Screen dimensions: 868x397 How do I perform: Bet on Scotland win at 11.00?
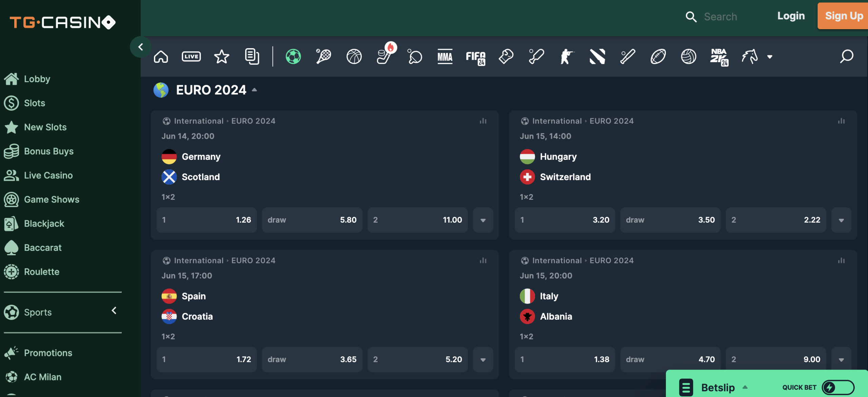(417, 220)
